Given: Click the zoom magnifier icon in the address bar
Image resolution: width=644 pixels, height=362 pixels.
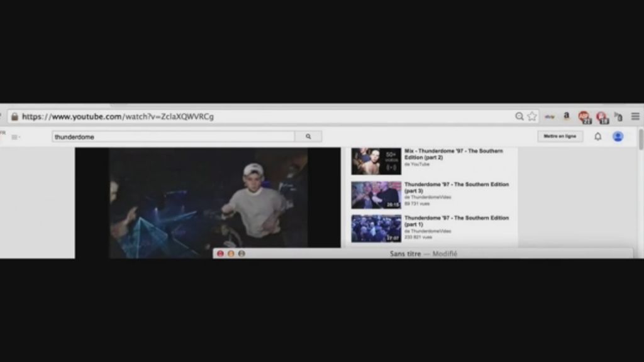Looking at the screenshot, I should tap(519, 116).
